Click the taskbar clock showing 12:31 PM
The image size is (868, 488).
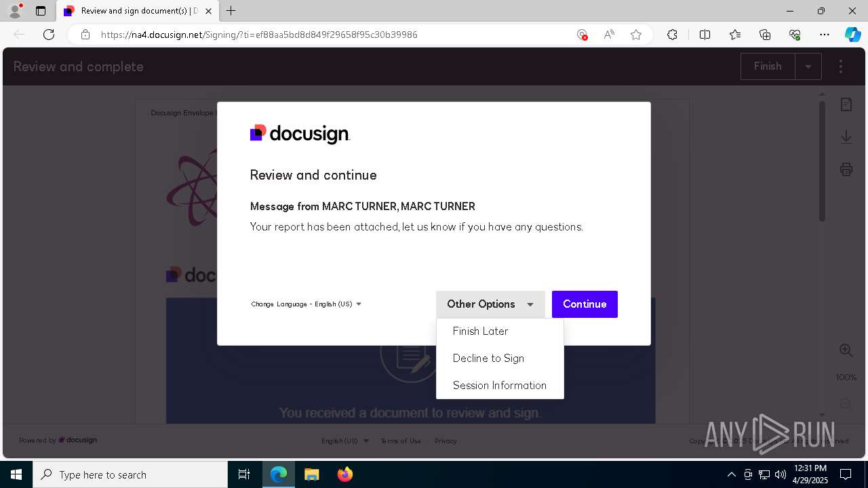[810, 474]
